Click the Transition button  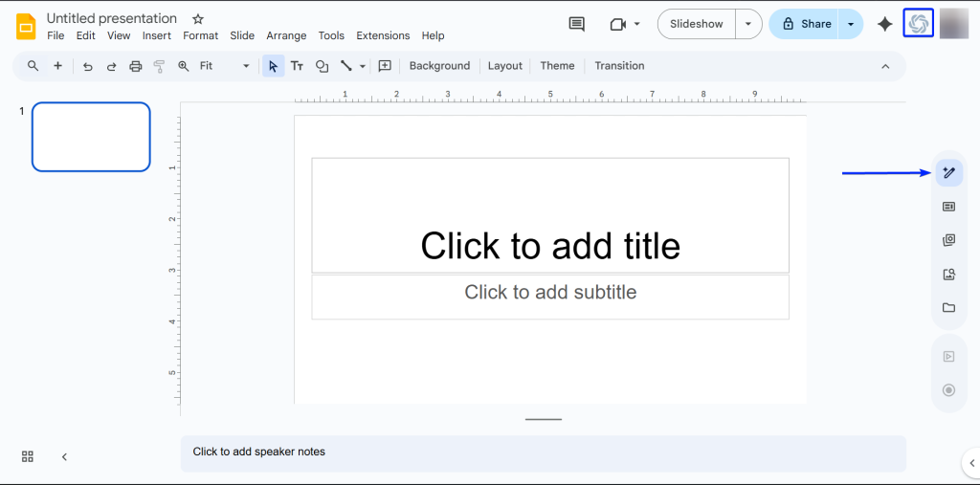[619, 66]
